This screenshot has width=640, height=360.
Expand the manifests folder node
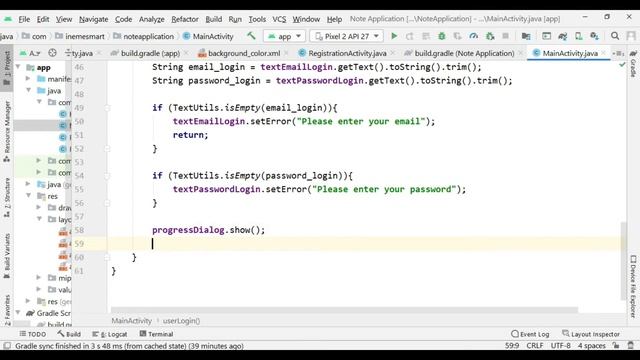click(x=28, y=78)
